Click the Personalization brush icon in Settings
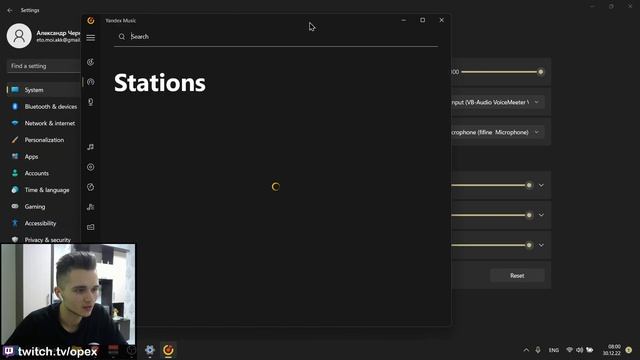640x360 pixels. [x=15, y=140]
